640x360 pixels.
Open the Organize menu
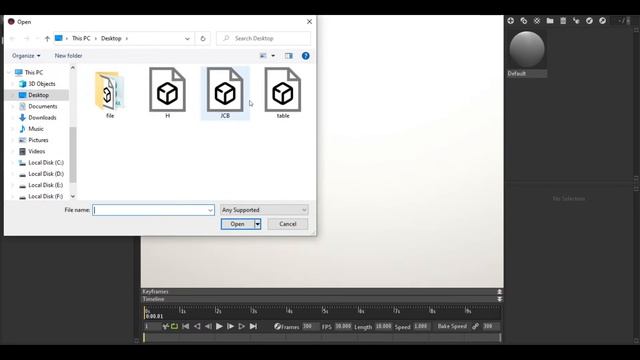coord(26,56)
